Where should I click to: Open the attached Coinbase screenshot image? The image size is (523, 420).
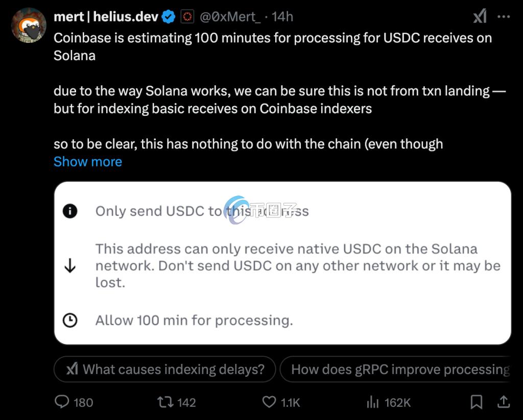coord(282,263)
